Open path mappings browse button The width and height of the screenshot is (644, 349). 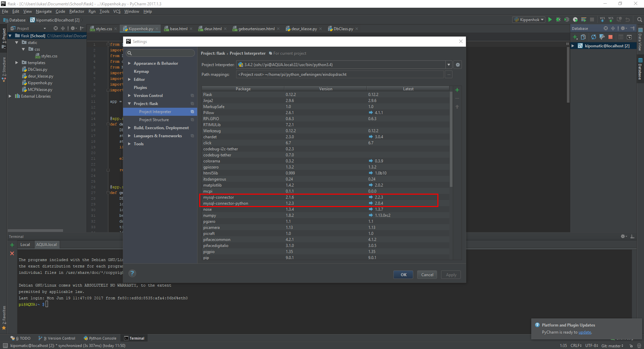448,74
